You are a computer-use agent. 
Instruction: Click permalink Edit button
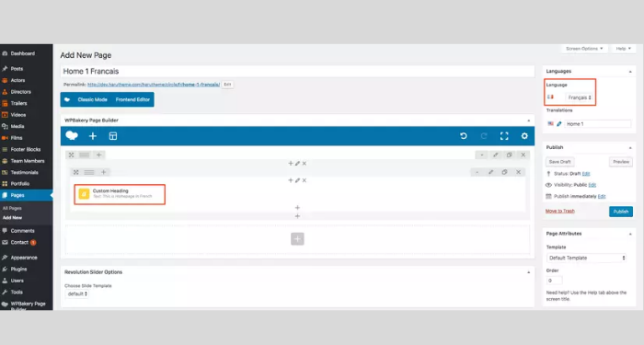tap(227, 85)
